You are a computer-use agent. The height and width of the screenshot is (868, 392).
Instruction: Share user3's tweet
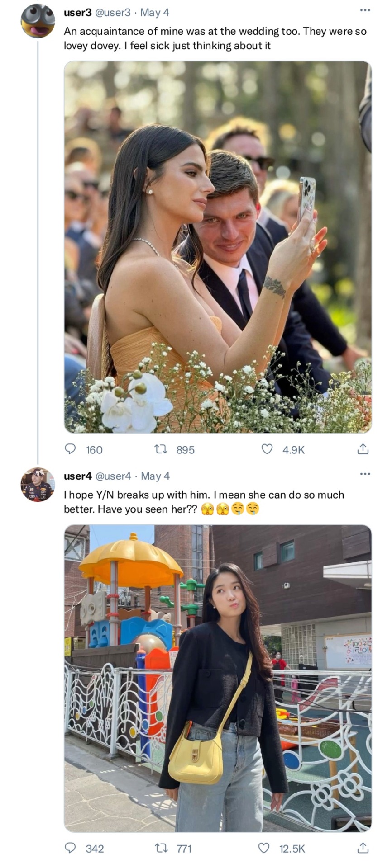(363, 449)
